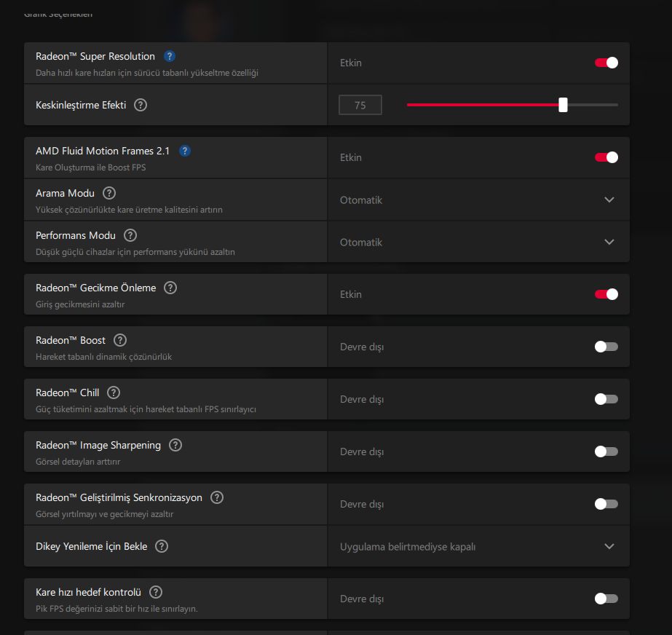The width and height of the screenshot is (672, 635).
Task: Click the Keskinleştirme Efekti help icon
Action: pyautogui.click(x=141, y=105)
